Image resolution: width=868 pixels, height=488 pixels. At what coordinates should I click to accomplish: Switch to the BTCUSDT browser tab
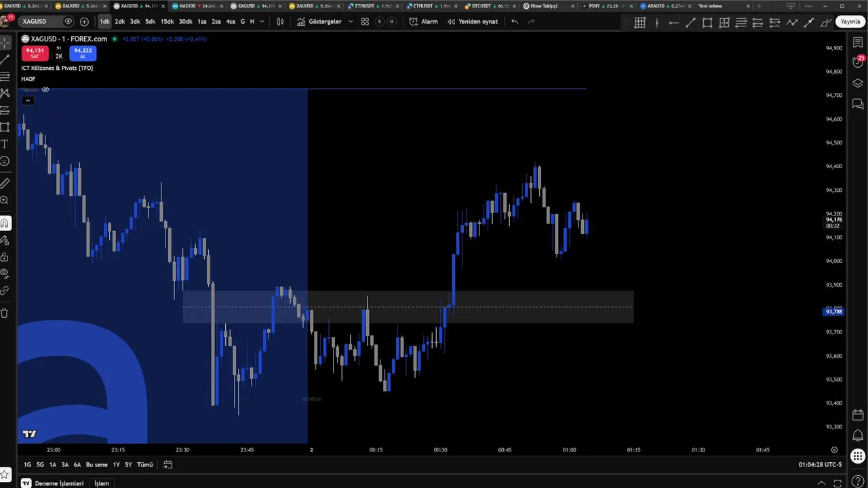point(492,5)
